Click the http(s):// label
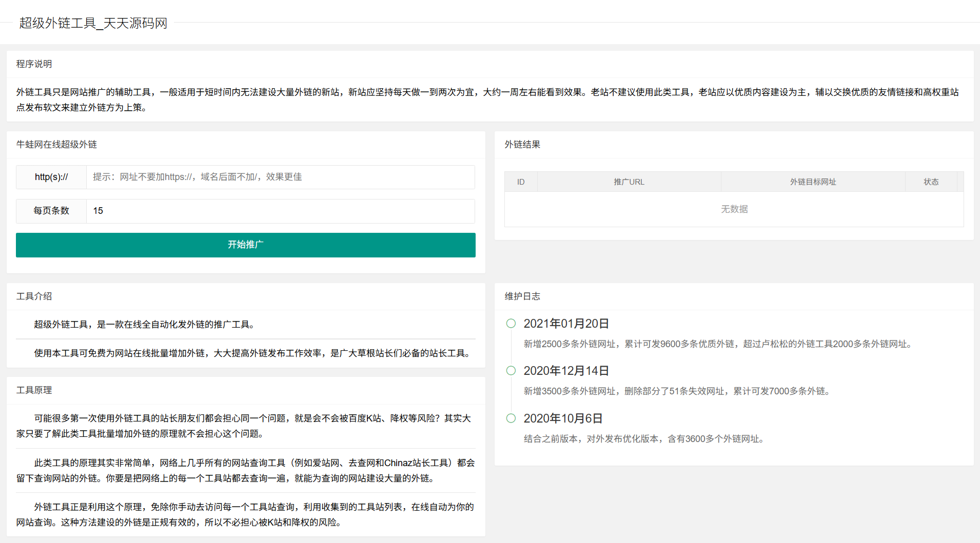 point(51,177)
